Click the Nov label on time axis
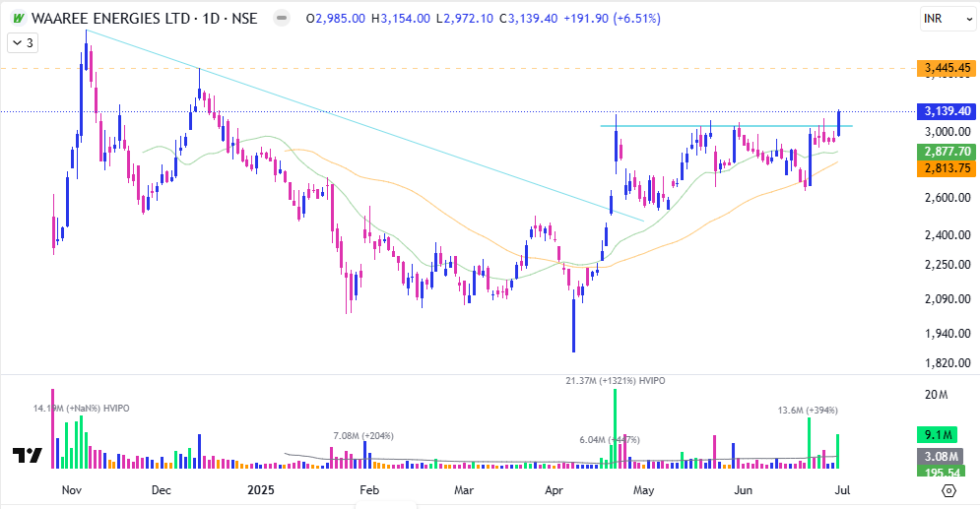Screen dimensions: 980x509 click(71, 490)
